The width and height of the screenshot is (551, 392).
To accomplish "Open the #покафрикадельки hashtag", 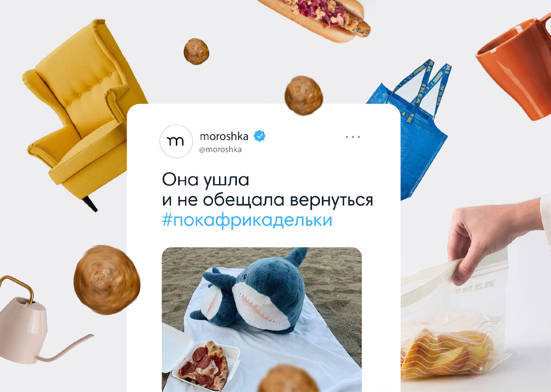I will [x=247, y=220].
